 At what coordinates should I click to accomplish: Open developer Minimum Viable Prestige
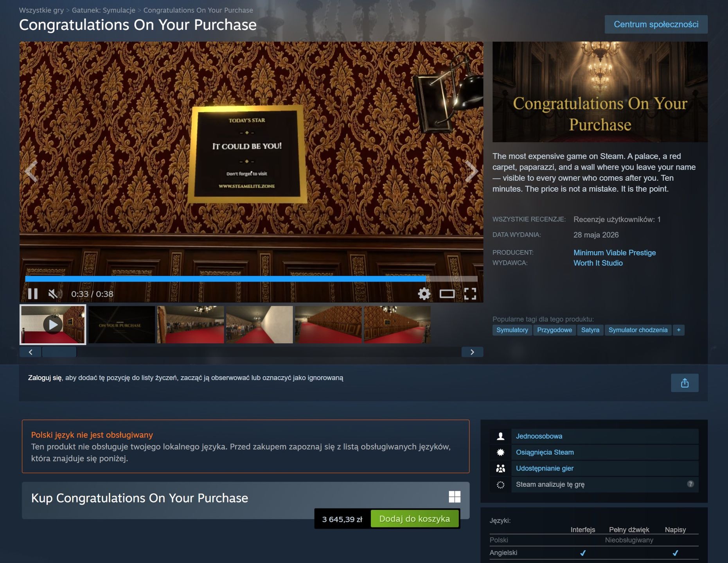(615, 253)
